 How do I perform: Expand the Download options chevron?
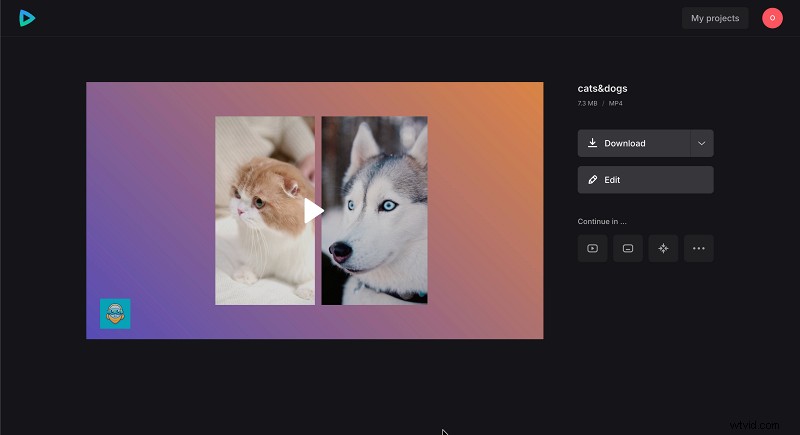tap(702, 143)
